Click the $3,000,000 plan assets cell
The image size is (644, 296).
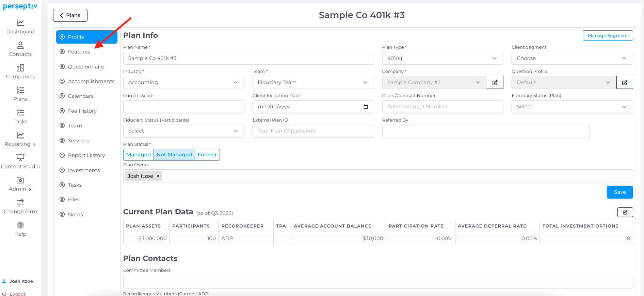[146, 238]
